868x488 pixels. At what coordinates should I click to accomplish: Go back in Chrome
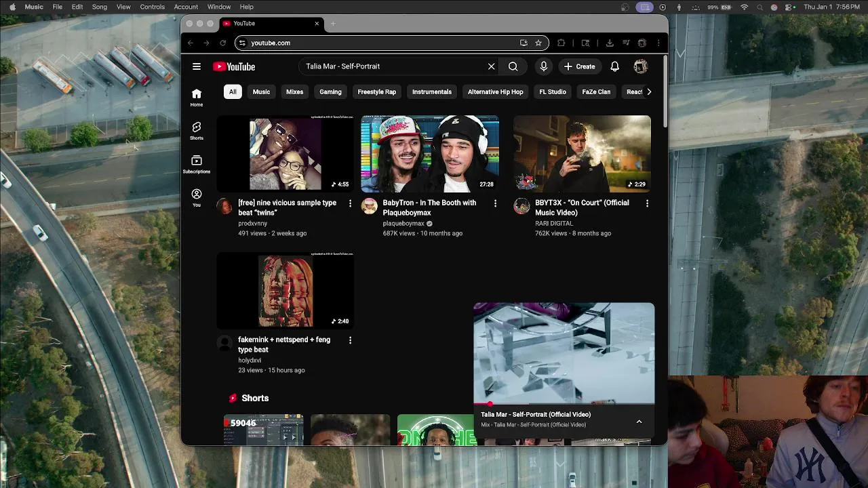pos(191,43)
